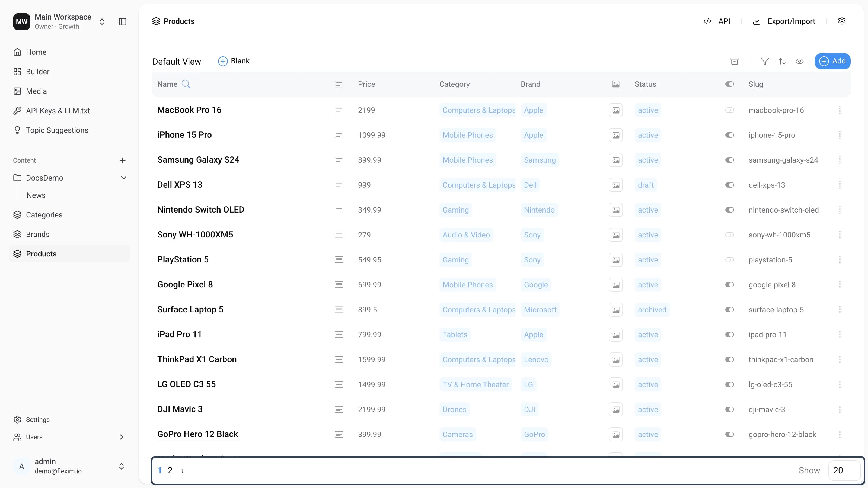
Task: Open Builder in the sidebar
Action: pyautogui.click(x=37, y=72)
